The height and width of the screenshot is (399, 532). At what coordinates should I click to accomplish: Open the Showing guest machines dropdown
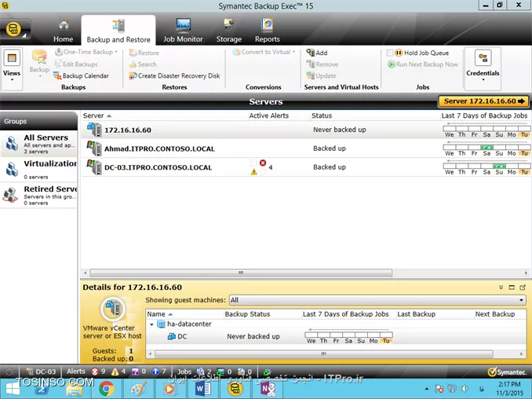(x=377, y=300)
